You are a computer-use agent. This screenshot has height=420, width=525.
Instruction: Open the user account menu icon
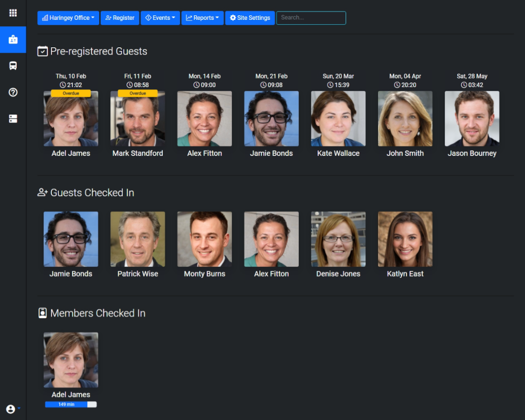[x=10, y=409]
